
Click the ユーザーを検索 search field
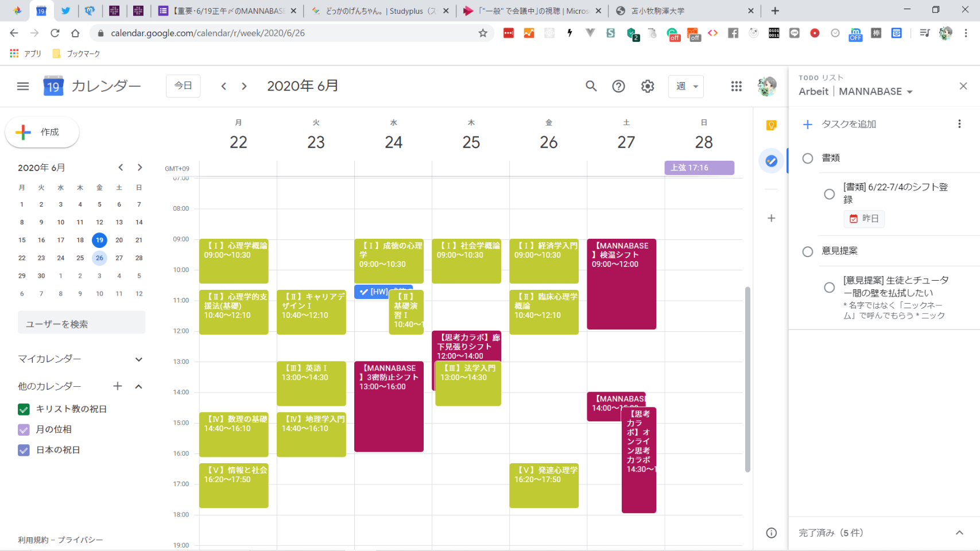coord(82,324)
